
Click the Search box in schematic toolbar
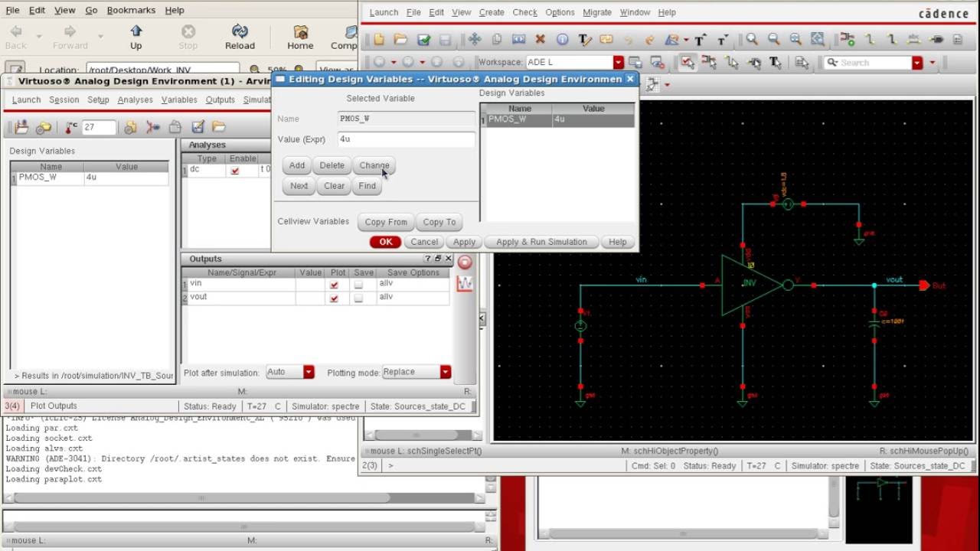pos(867,63)
